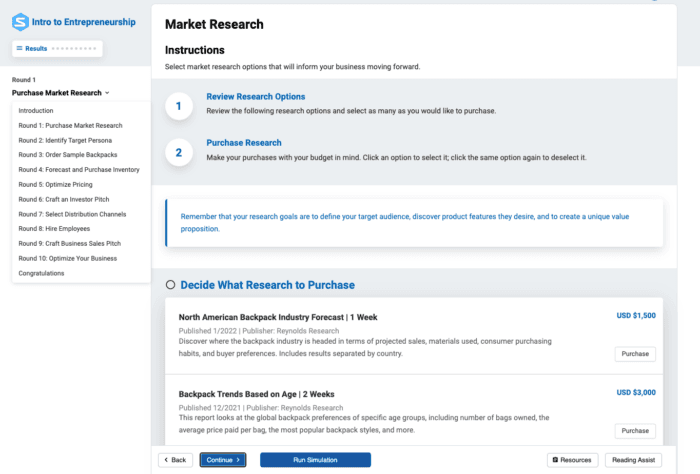This screenshot has width=700, height=474.
Task: Go to Round 7: Select Distribution Channels
Action: click(72, 214)
